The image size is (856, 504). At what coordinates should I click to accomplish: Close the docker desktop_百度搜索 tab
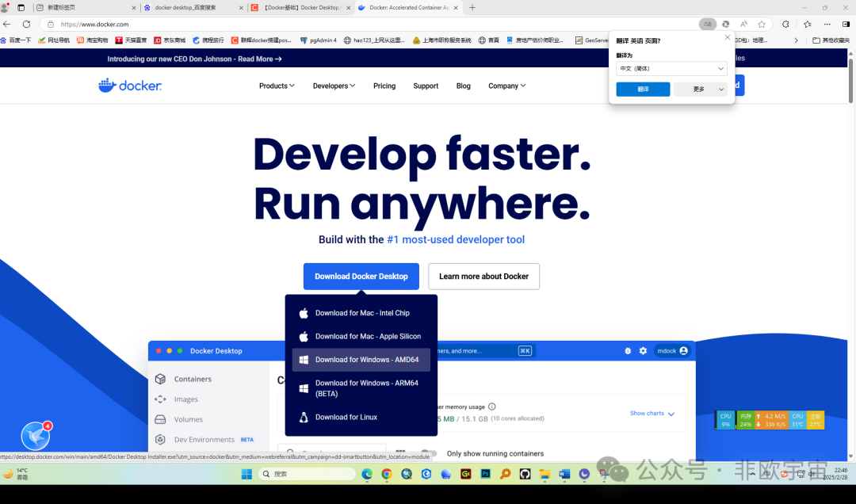point(241,8)
